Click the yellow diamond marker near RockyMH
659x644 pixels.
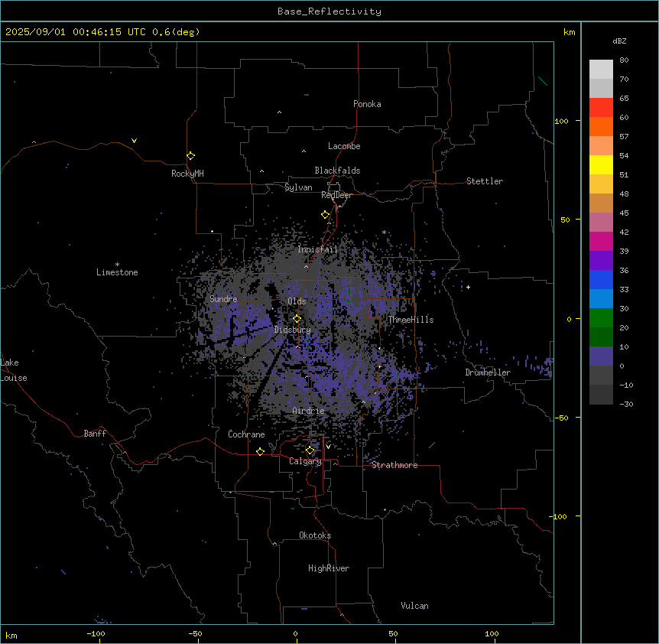coord(190,155)
